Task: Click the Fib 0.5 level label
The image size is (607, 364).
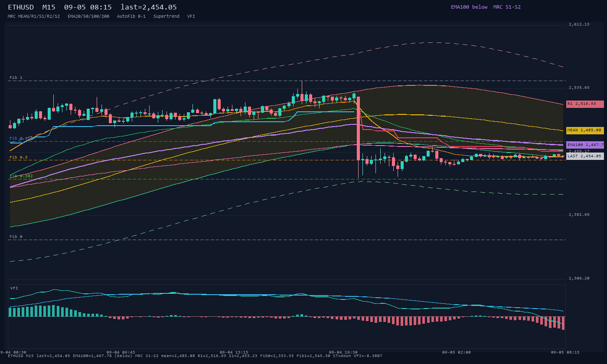Action: [x=19, y=157]
